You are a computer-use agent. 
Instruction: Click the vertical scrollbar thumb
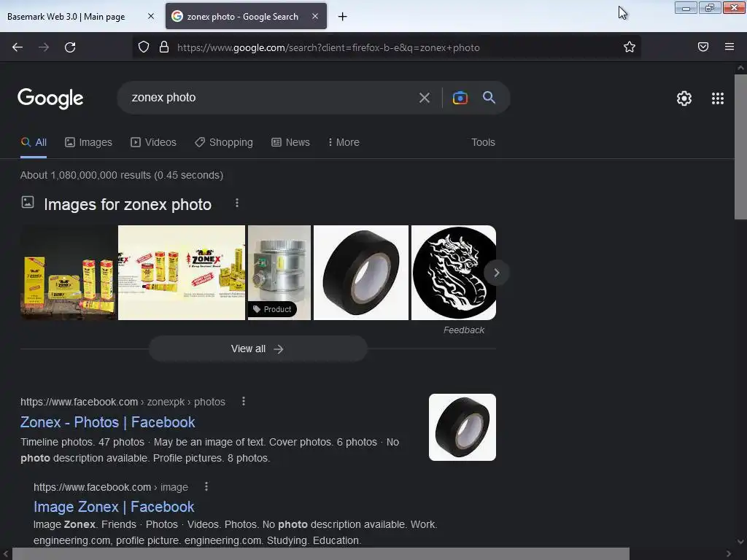[x=740, y=147]
